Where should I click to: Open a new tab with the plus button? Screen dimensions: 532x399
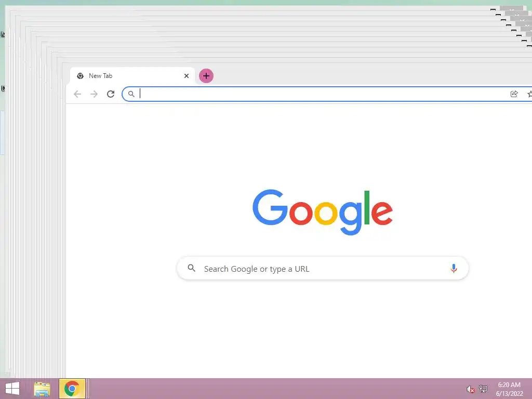click(206, 76)
